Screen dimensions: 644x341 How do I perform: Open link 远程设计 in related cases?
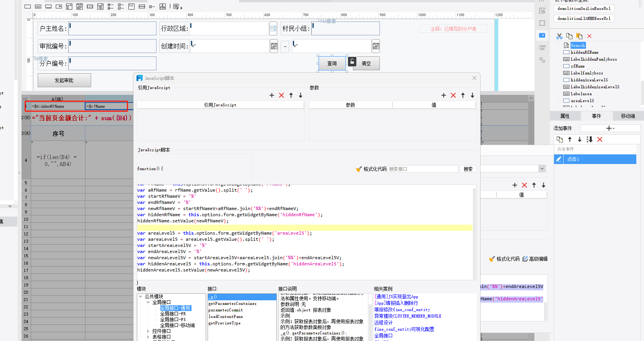coord(383,323)
